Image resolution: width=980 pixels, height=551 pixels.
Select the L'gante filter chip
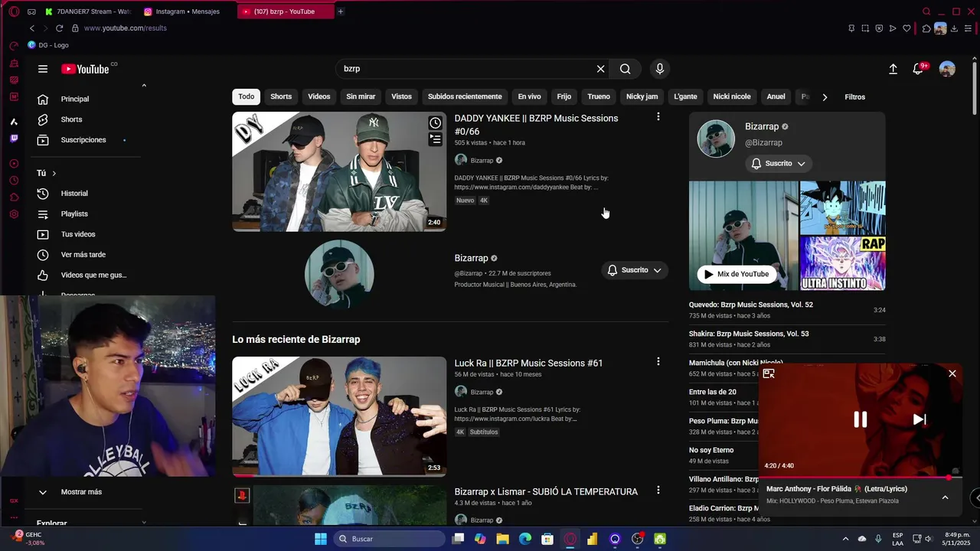[685, 97]
